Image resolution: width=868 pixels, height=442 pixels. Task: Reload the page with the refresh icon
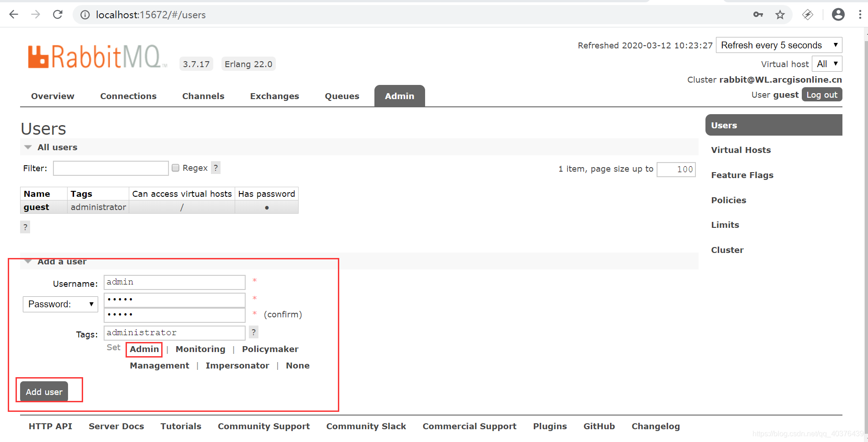58,15
